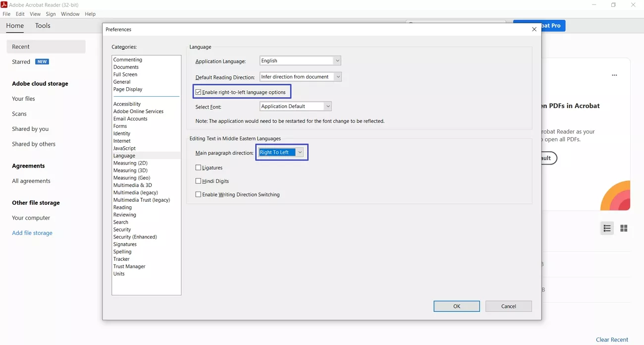Uncheck Enable right-to-left language options
Viewport: 644px width, 345px height.
pos(198,91)
